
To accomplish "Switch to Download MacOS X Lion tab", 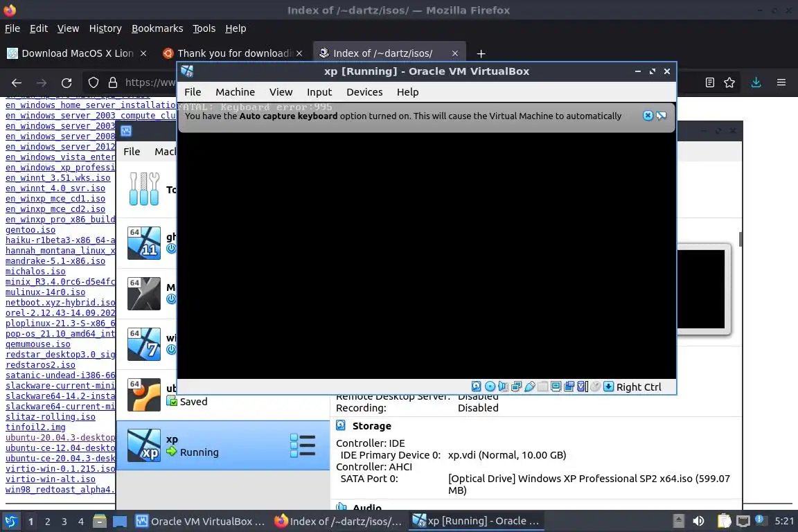I will point(78,53).
